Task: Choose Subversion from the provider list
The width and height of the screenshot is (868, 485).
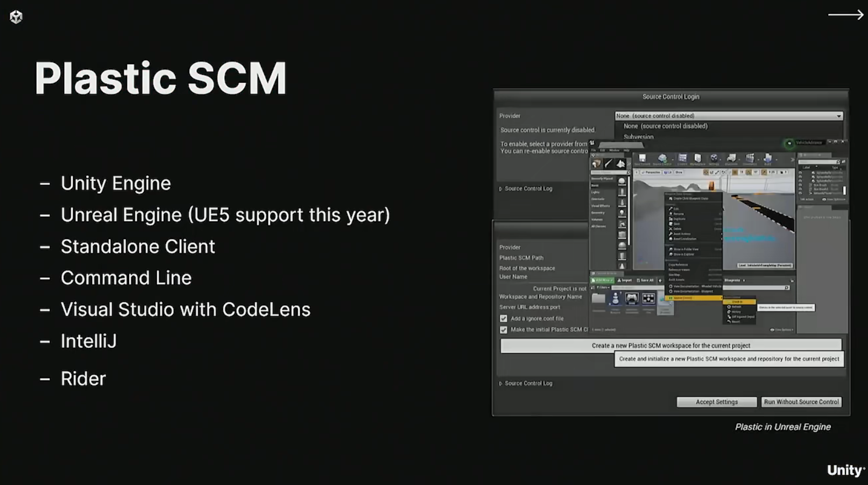Action: (x=639, y=137)
